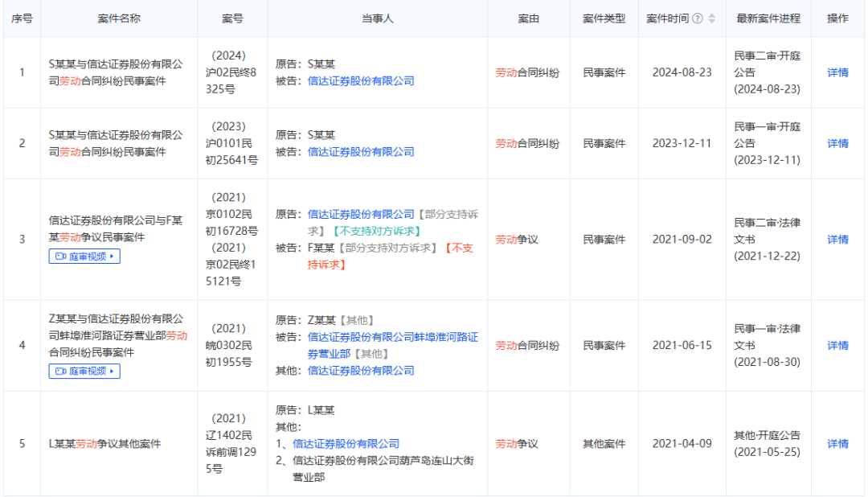Click the 序号 column header

(x=23, y=18)
